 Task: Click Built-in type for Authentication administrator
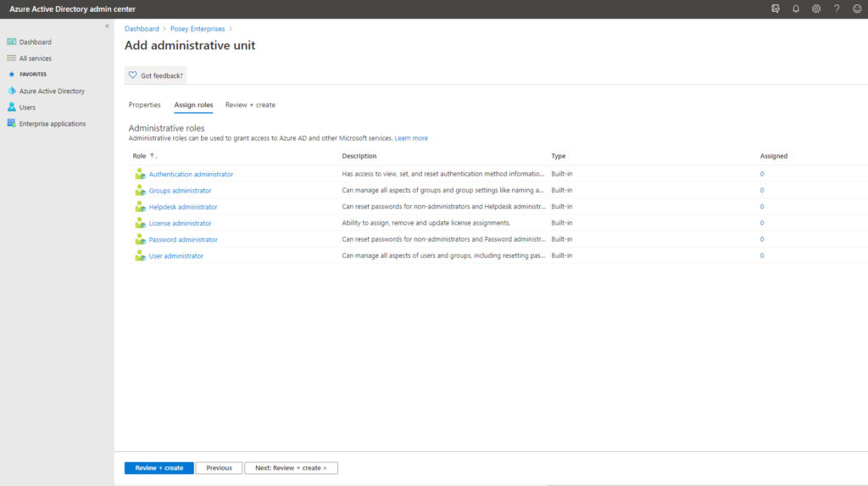tap(562, 174)
